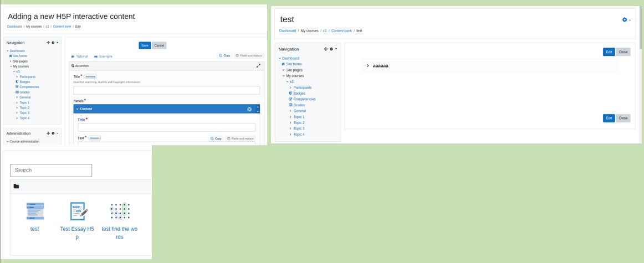Image resolution: width=644 pixels, height=263 pixels.
Task: Open the c1 breadcrumb link on the H5P editing page
Action: (47, 26)
